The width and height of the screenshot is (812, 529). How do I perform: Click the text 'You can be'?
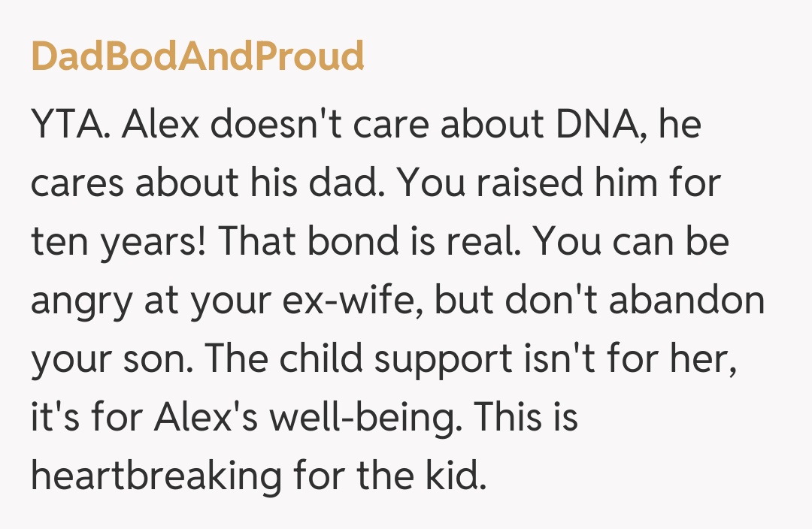pos(632,243)
